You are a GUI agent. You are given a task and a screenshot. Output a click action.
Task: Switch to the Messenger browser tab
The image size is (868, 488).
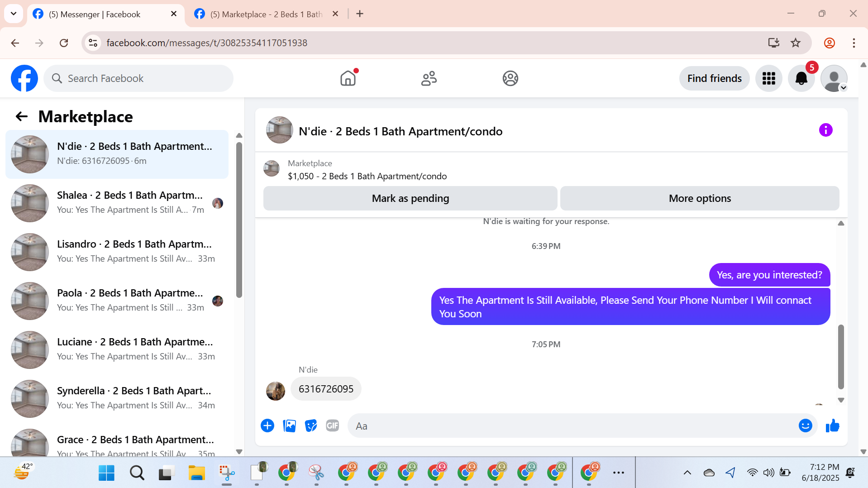(x=105, y=14)
